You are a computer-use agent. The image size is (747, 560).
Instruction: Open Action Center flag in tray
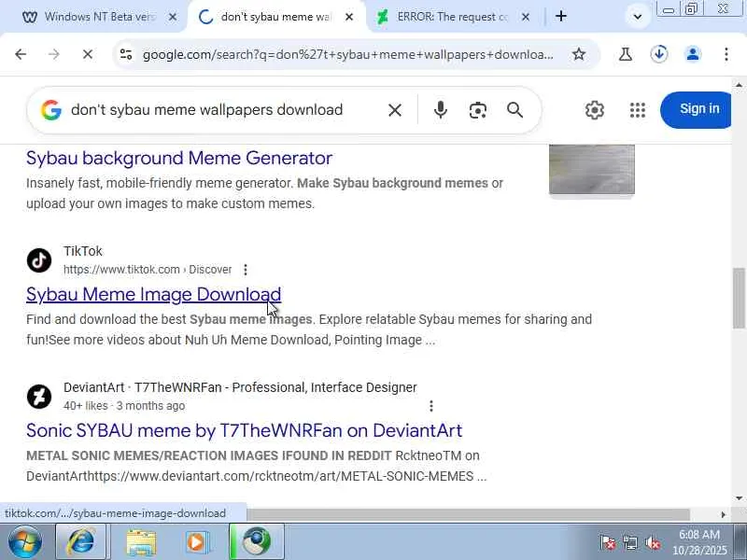pos(608,542)
